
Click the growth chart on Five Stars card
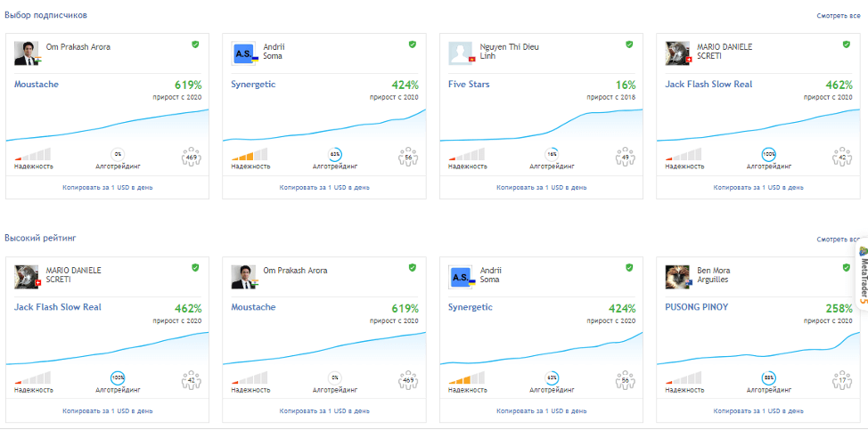point(541,125)
